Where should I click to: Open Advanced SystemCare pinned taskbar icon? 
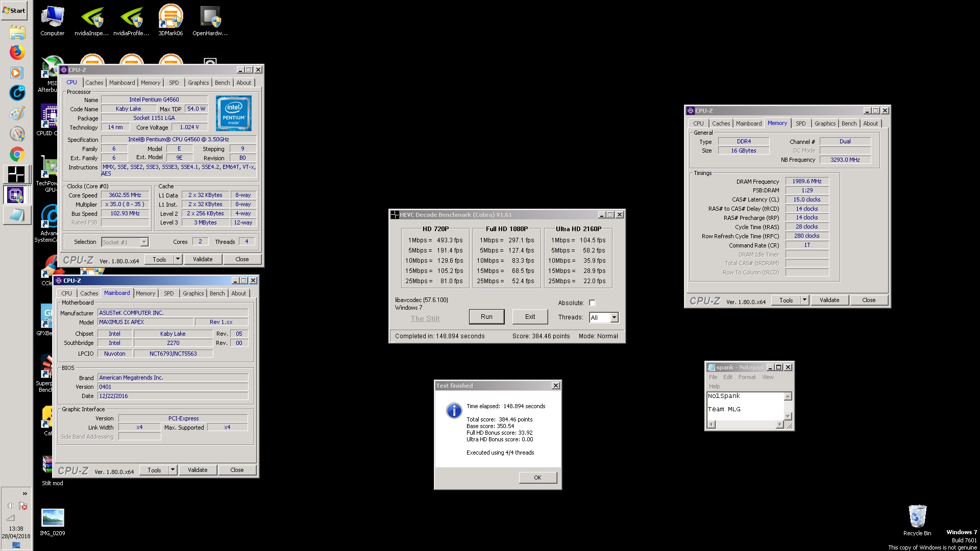point(17,93)
